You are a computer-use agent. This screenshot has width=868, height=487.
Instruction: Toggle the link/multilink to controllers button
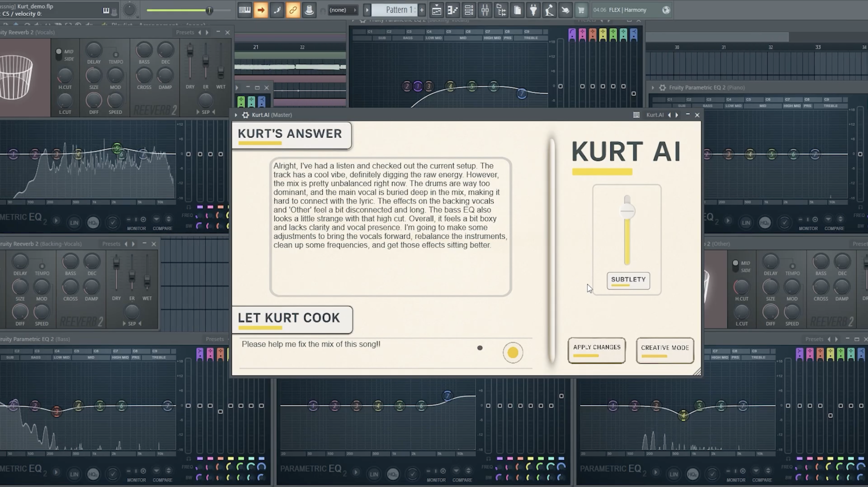pos(293,10)
